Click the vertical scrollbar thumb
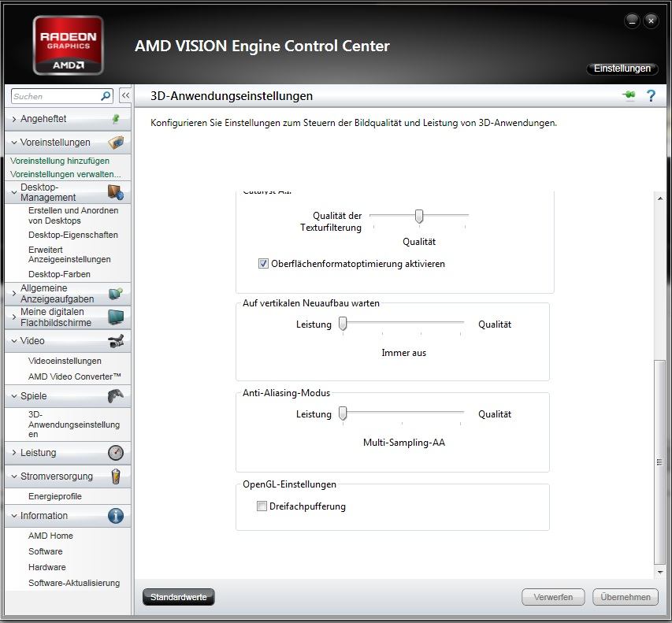The image size is (672, 623). point(660,462)
